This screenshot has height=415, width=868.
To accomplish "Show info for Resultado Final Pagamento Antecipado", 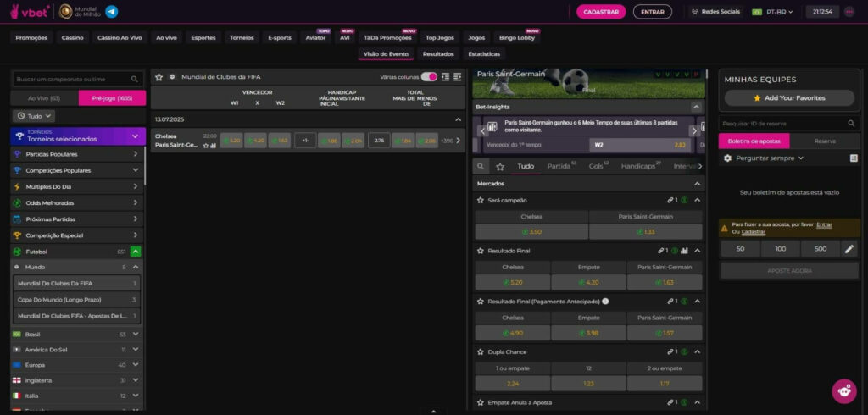I will point(605,302).
